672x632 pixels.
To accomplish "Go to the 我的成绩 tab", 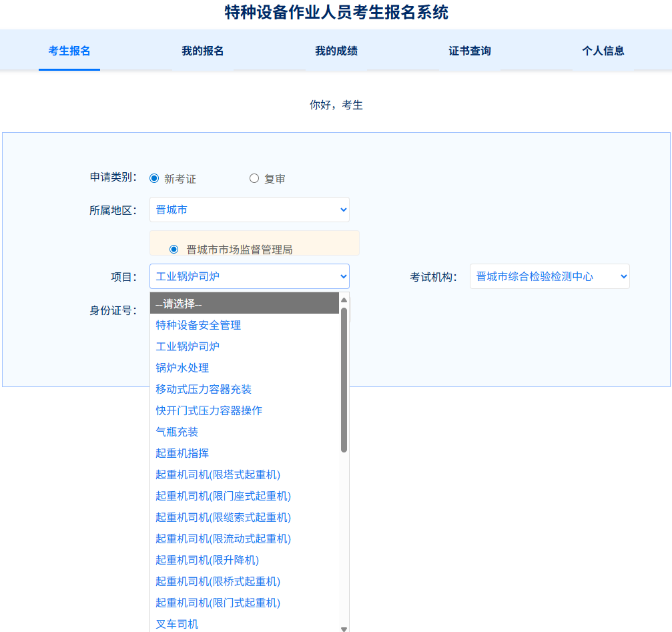I will [336, 51].
